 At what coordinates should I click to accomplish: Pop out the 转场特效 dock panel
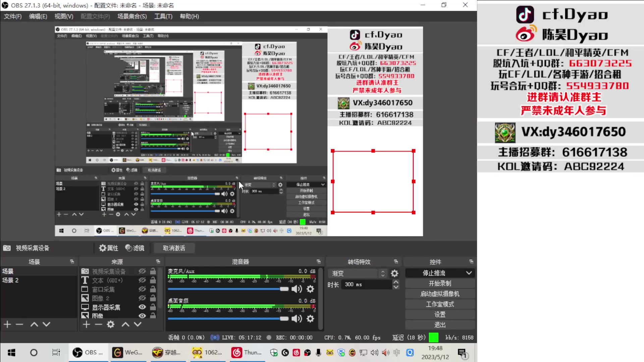coord(396,261)
